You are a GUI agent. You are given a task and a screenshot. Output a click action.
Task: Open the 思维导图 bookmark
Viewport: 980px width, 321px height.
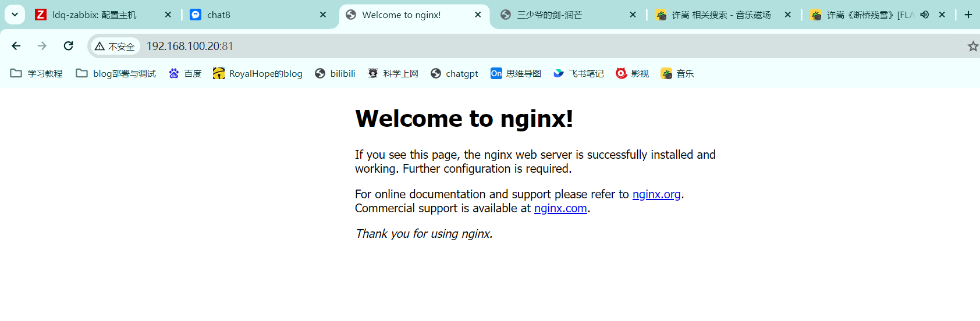[516, 73]
